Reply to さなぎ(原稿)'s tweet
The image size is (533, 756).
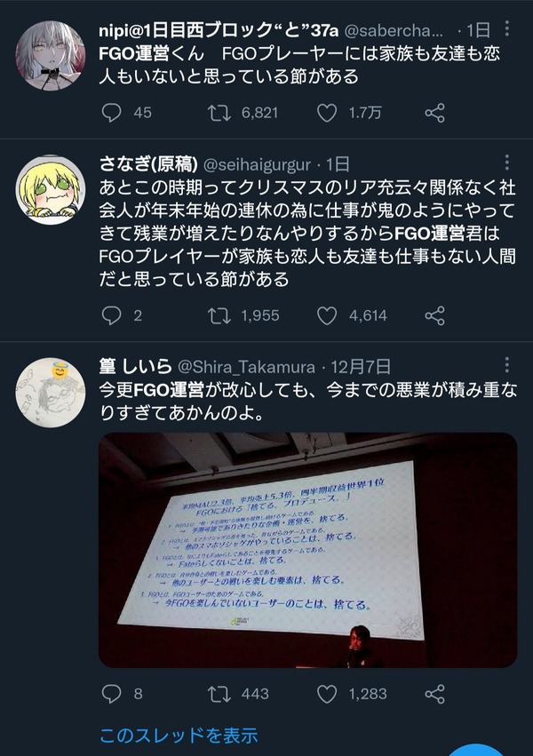pyautogui.click(x=111, y=315)
